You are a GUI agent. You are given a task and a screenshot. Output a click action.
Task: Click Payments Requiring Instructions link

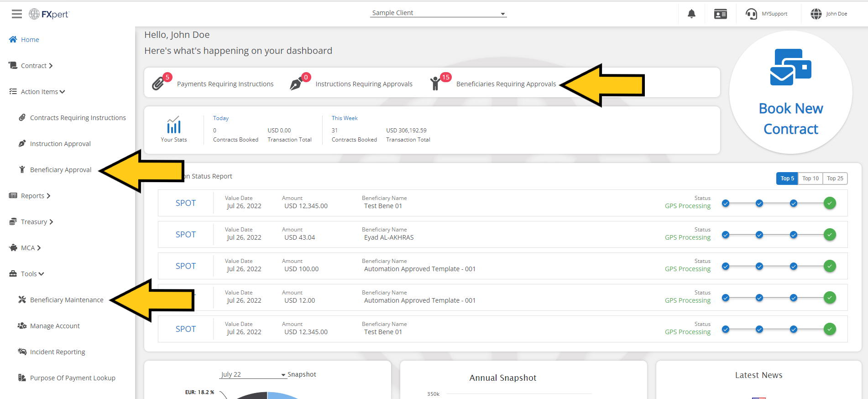coord(225,84)
